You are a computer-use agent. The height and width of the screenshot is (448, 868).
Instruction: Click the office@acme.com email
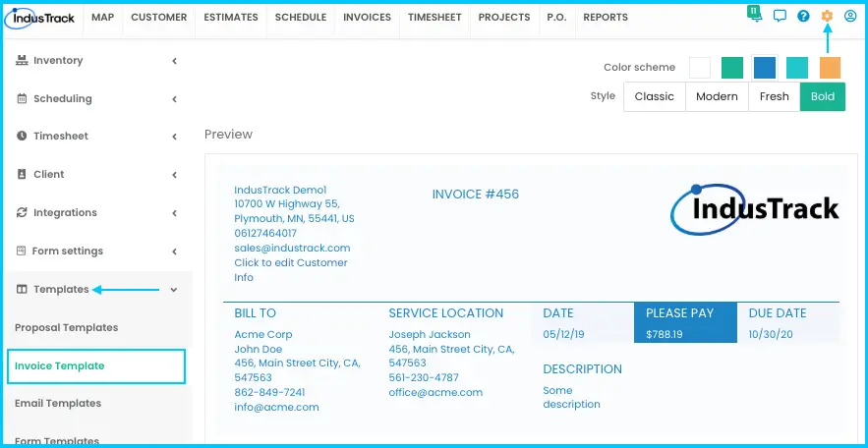(435, 393)
